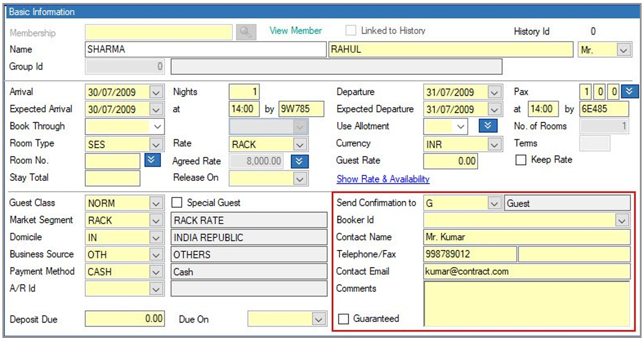Image resolution: width=644 pixels, height=338 pixels.
Task: Check the Special Guest checkbox
Action: [177, 203]
